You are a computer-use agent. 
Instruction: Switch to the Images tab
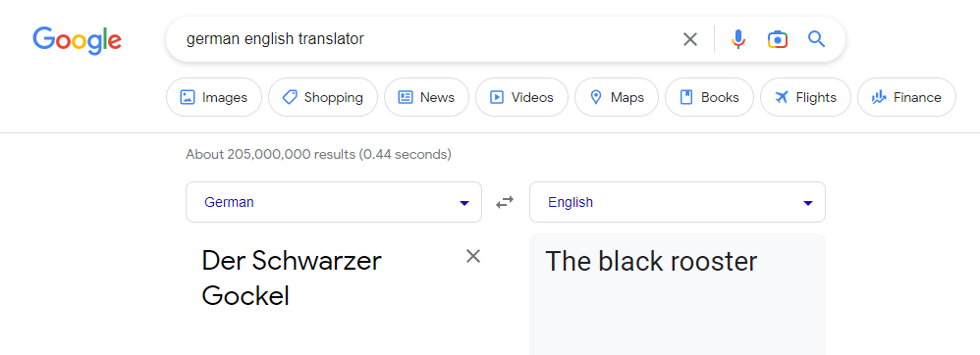214,97
